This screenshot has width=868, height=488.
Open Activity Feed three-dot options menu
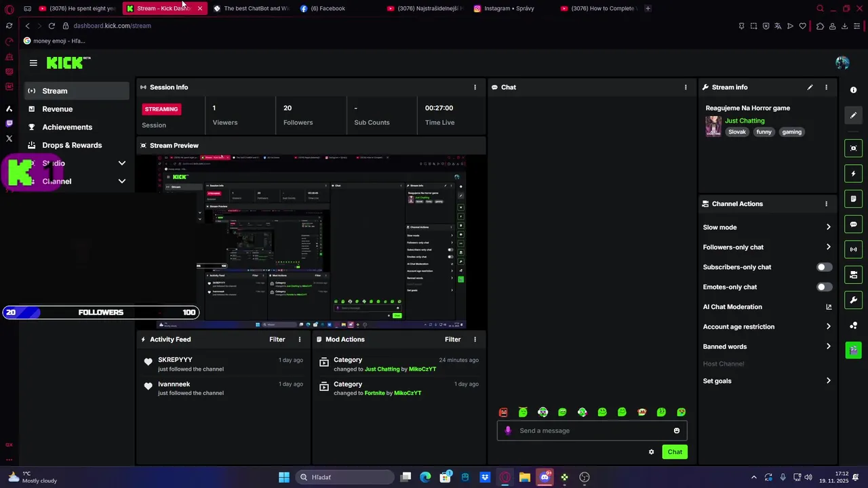pos(300,340)
